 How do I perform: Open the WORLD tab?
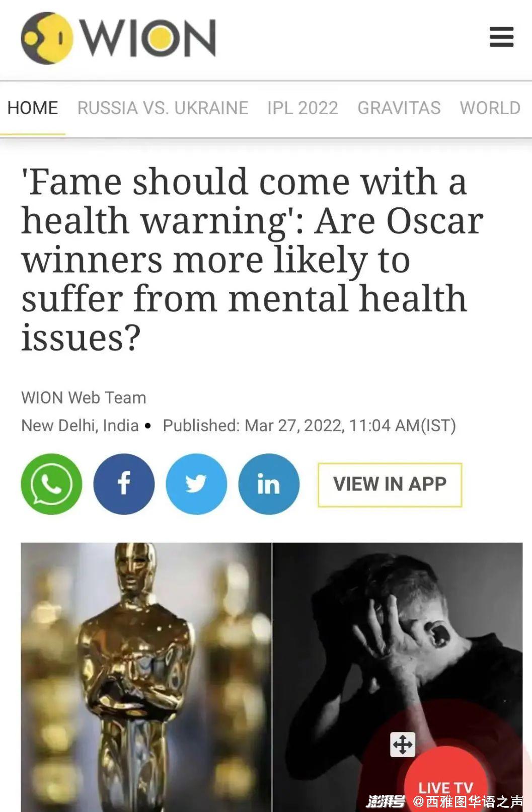click(490, 108)
